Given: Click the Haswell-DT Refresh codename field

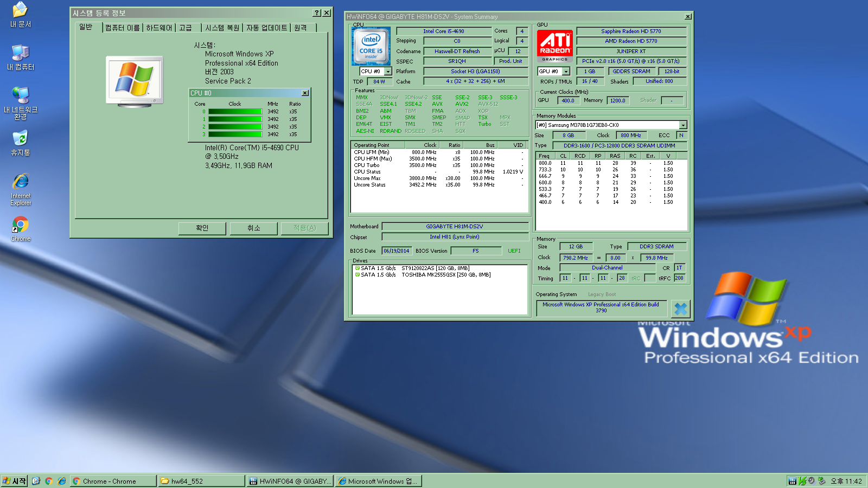Looking at the screenshot, I should point(457,52).
